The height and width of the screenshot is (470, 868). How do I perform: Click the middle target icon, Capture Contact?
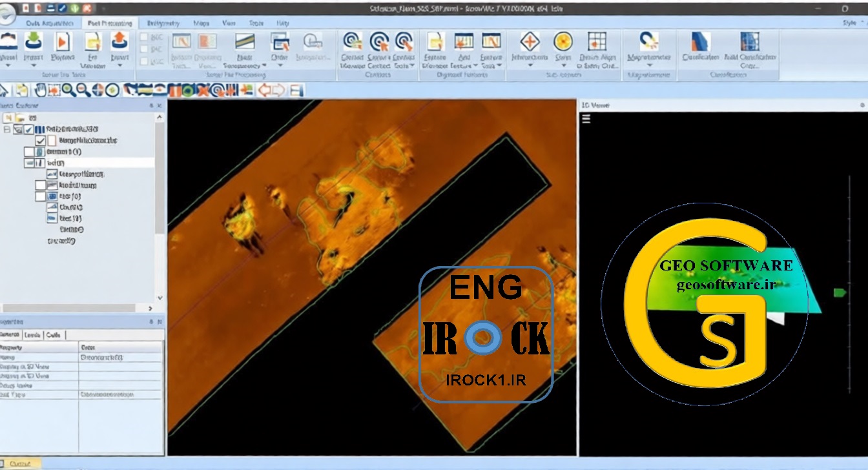point(378,41)
